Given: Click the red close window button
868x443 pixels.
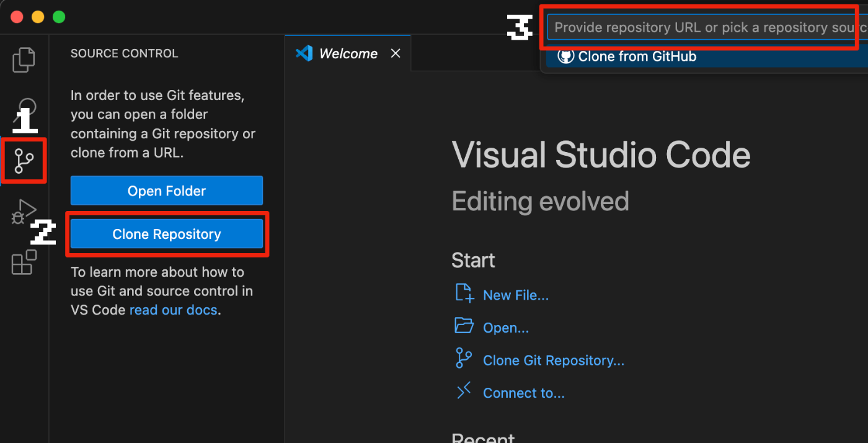Looking at the screenshot, I should point(17,17).
